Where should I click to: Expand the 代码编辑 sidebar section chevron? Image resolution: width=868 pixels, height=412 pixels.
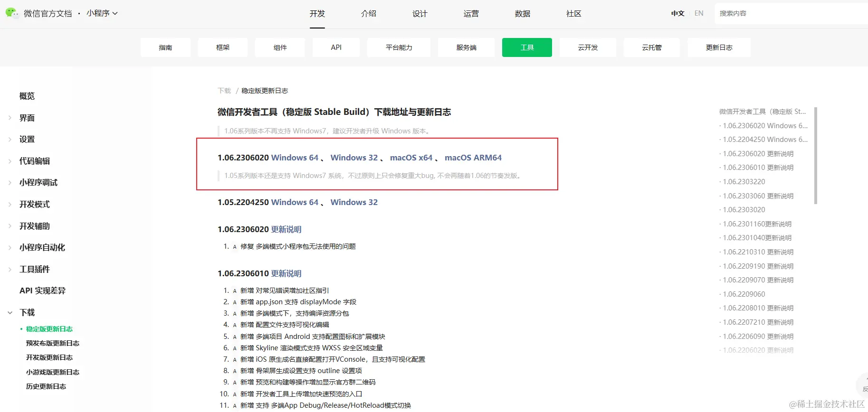10,161
